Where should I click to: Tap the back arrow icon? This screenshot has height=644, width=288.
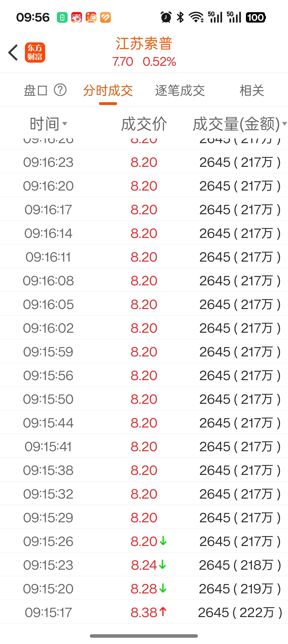(13, 53)
